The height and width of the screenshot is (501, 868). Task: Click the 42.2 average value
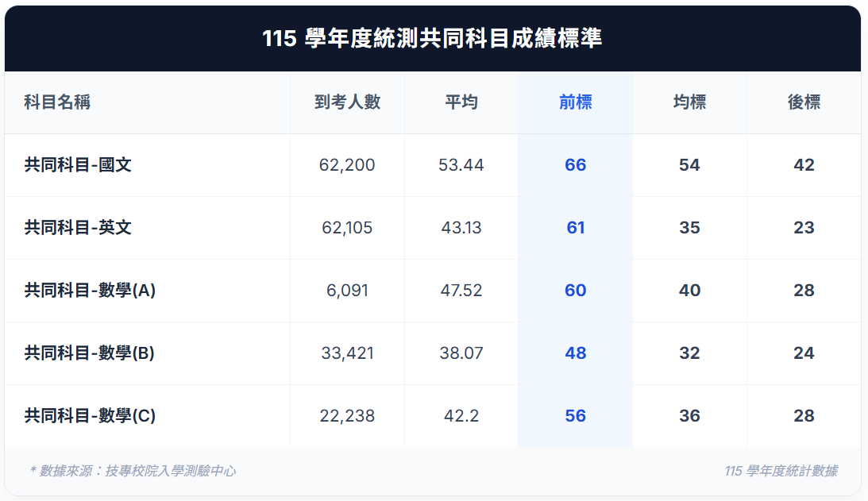click(461, 416)
